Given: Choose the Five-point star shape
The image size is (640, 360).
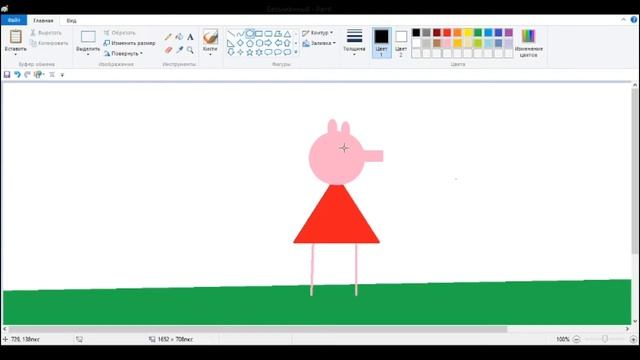Looking at the screenshot, I should pyautogui.click(x=250, y=52).
